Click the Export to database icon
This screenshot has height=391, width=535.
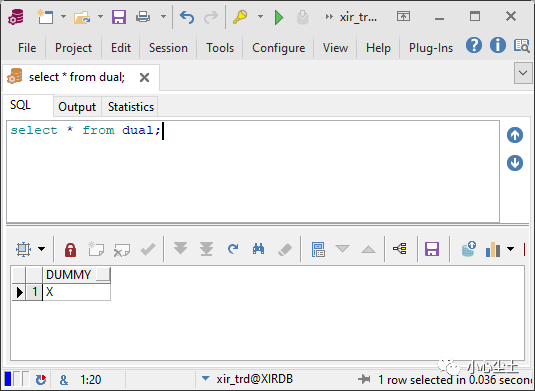click(x=468, y=249)
